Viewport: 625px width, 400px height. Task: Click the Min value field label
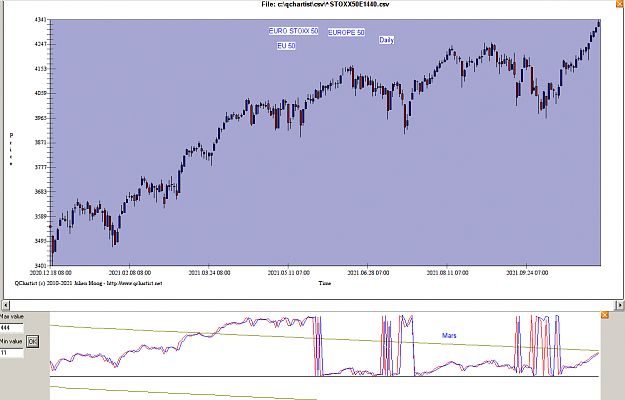11,341
